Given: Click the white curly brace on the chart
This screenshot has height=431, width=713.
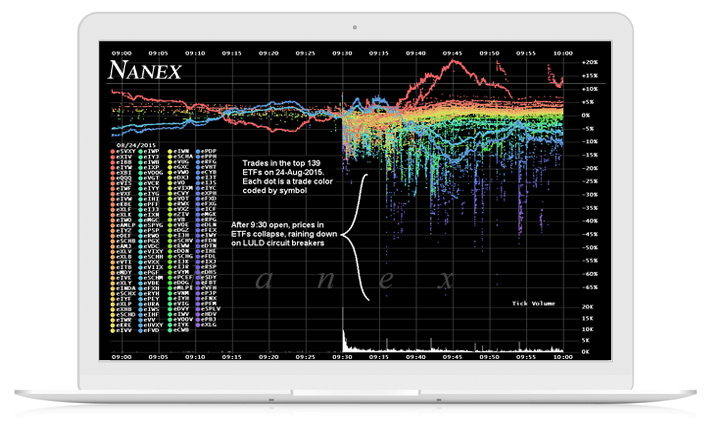Looking at the screenshot, I should (x=362, y=235).
